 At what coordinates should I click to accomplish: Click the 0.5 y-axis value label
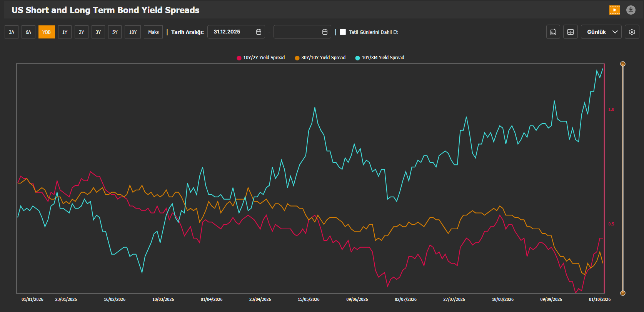pos(611,224)
